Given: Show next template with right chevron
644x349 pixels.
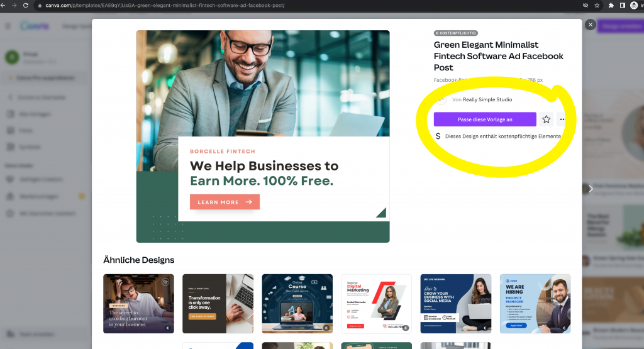Looking at the screenshot, I should [590, 189].
